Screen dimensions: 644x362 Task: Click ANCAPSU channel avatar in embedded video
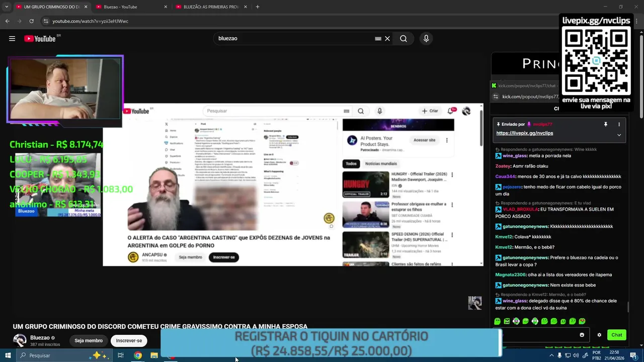[x=133, y=257]
